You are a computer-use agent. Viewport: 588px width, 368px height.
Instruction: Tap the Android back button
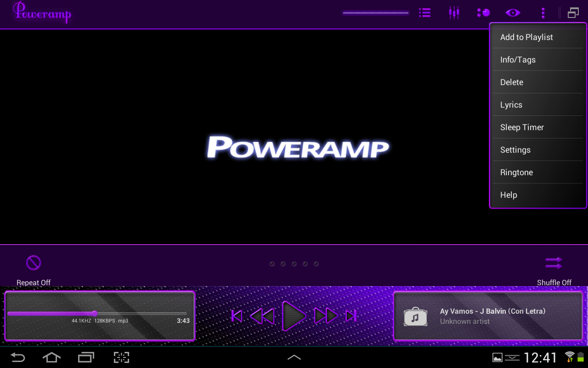coord(17,357)
